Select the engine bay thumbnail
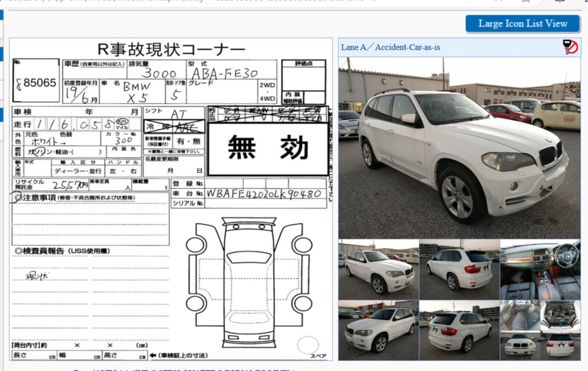Image resolution: width=588 pixels, height=371 pixels. coord(561,316)
